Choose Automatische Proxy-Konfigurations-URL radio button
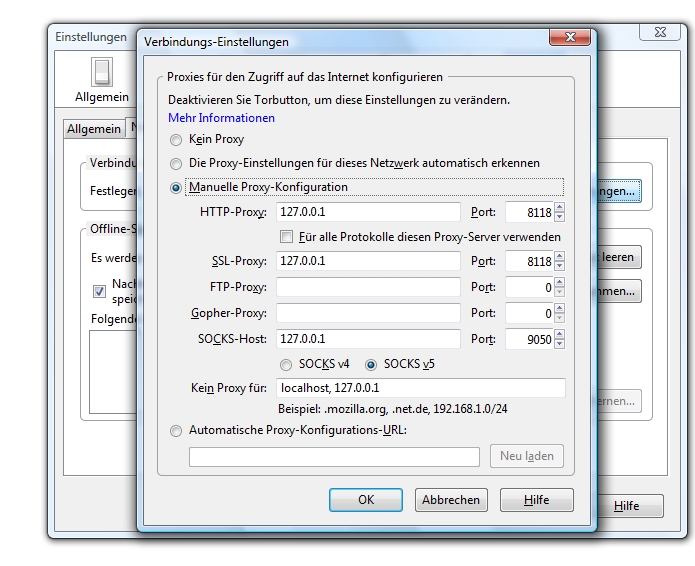Screen dimensions: 695x566 pos(176,431)
